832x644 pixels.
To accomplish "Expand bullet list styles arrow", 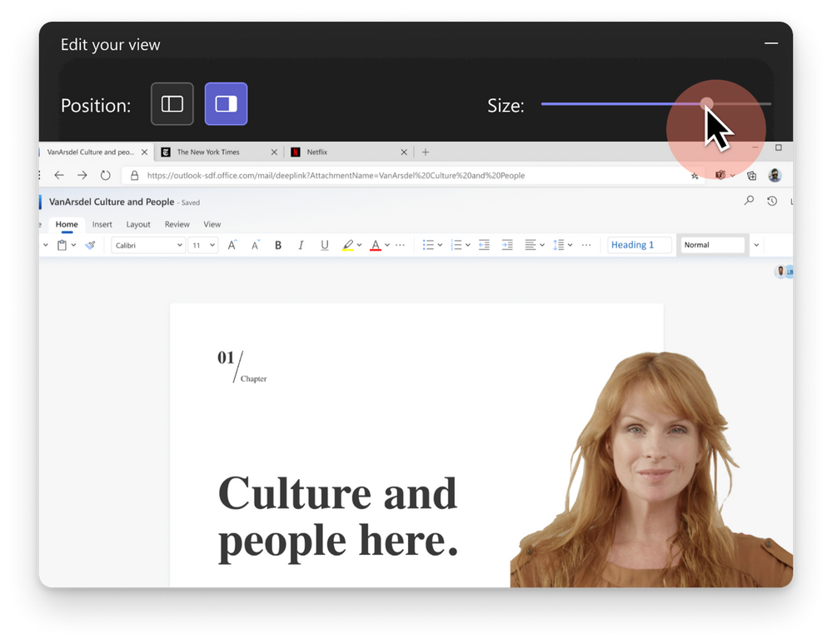I will pyautogui.click(x=440, y=245).
